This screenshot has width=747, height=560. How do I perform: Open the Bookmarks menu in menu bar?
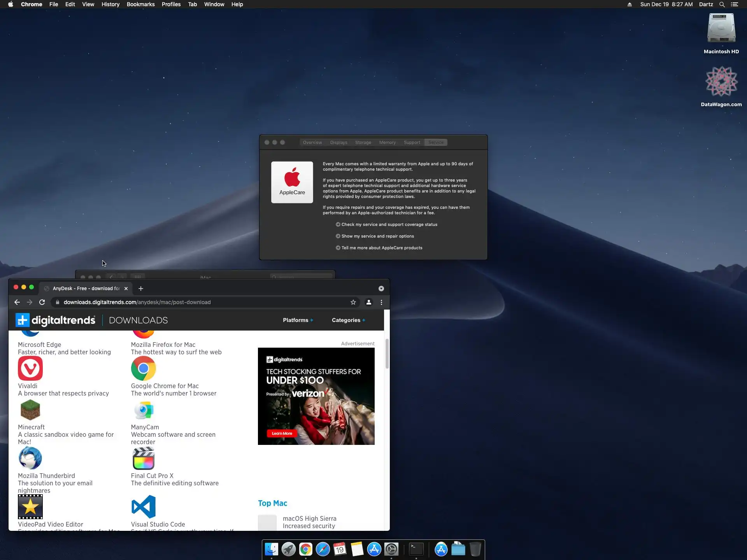(x=140, y=4)
